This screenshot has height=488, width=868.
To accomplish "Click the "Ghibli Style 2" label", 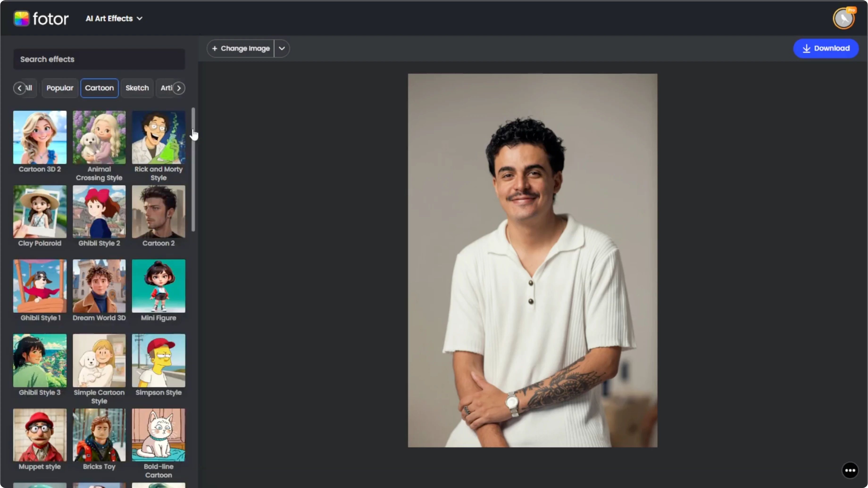I will [x=99, y=243].
